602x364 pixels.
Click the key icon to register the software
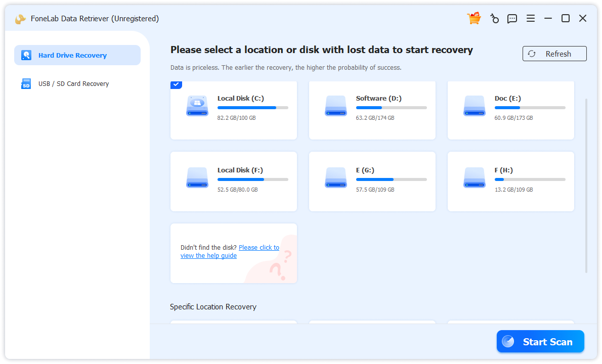(x=494, y=18)
